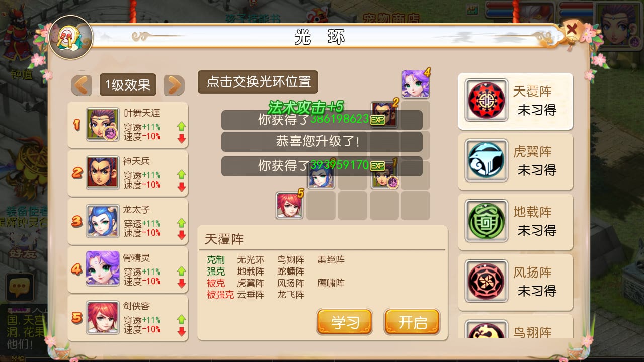This screenshot has width=644, height=362.
Task: Select the partially visible 鸟翔阵 formation entry
Action: point(515,326)
